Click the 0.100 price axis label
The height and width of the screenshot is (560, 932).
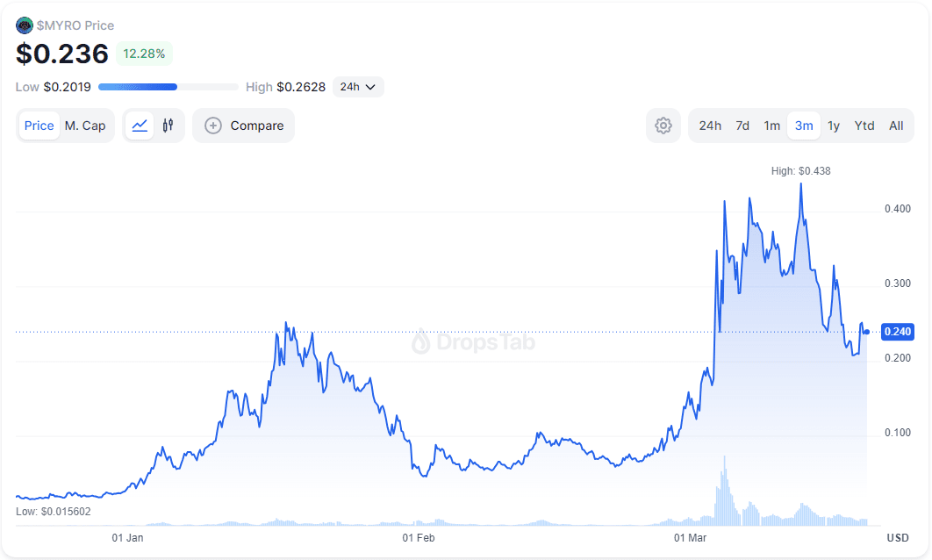tap(898, 433)
